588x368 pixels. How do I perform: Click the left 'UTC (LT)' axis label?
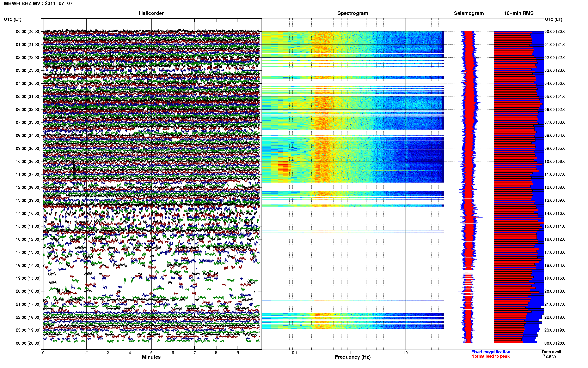(x=13, y=19)
